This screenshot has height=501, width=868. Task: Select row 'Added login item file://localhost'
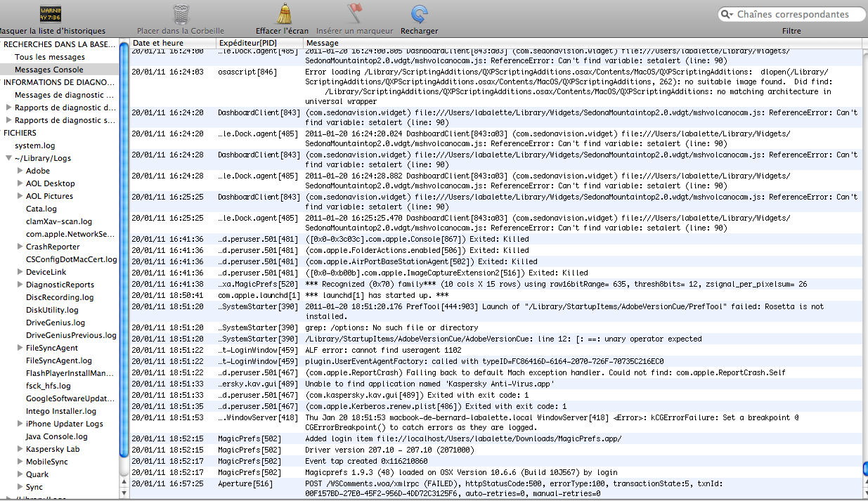point(495,438)
